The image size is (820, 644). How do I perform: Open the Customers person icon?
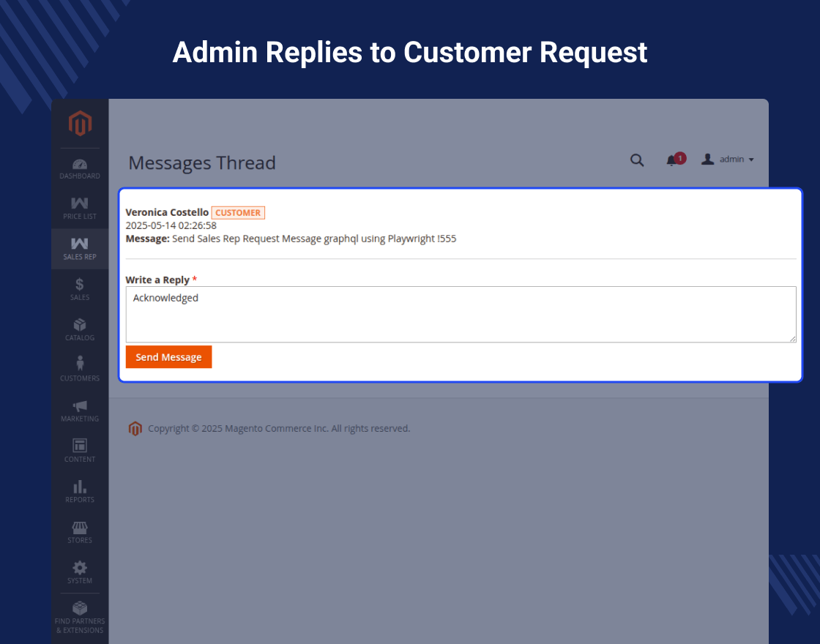click(x=80, y=364)
